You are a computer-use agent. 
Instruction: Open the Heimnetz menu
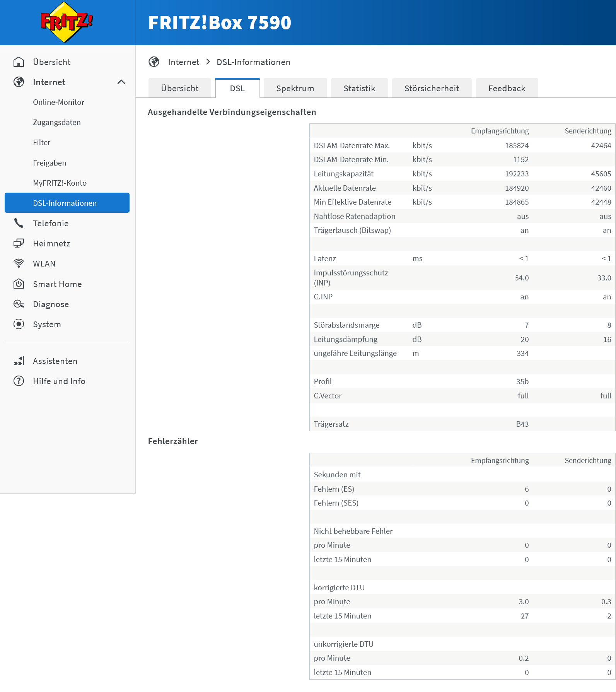coord(51,243)
